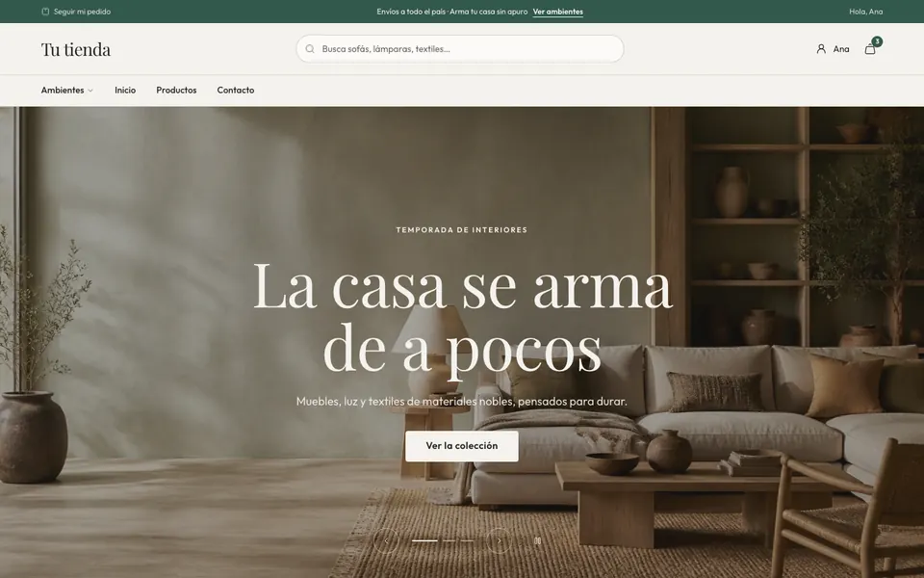Click the Muebles, luz y textiles subtitle

(461, 402)
